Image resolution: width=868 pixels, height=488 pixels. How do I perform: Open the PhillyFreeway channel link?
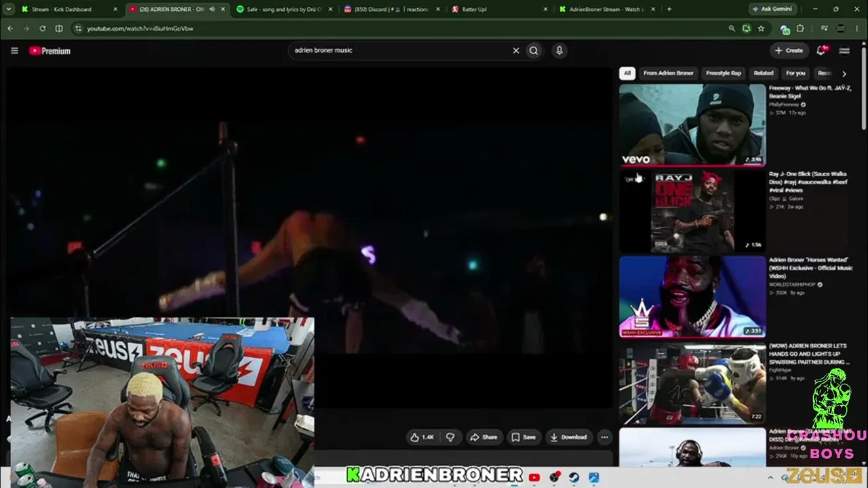785,104
